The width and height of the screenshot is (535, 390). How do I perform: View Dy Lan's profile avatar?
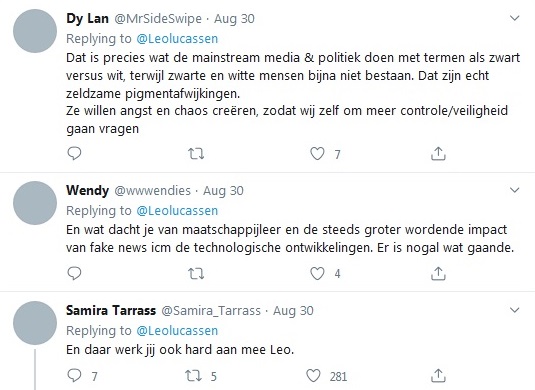coord(35,31)
